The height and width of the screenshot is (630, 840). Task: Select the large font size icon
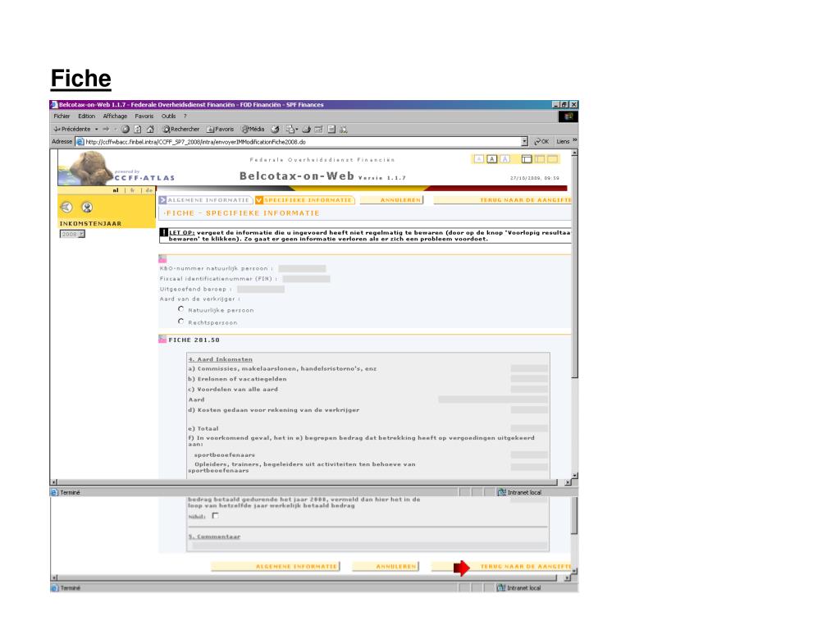tap(504, 159)
